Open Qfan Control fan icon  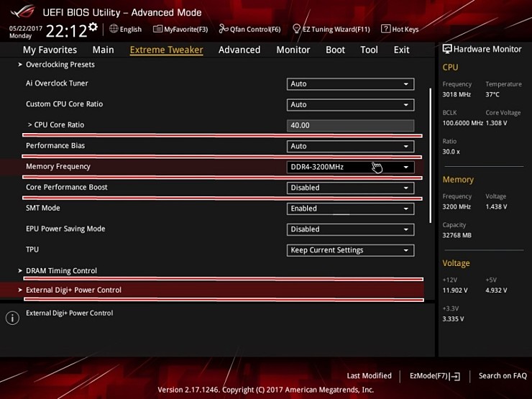tap(224, 29)
